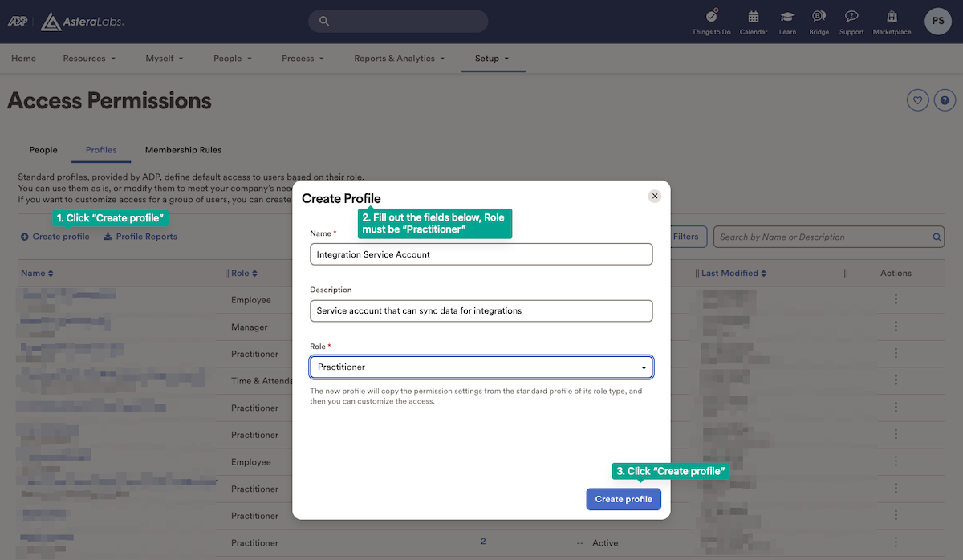Click the blue Create profile button
This screenshot has width=963, height=560.
point(624,499)
